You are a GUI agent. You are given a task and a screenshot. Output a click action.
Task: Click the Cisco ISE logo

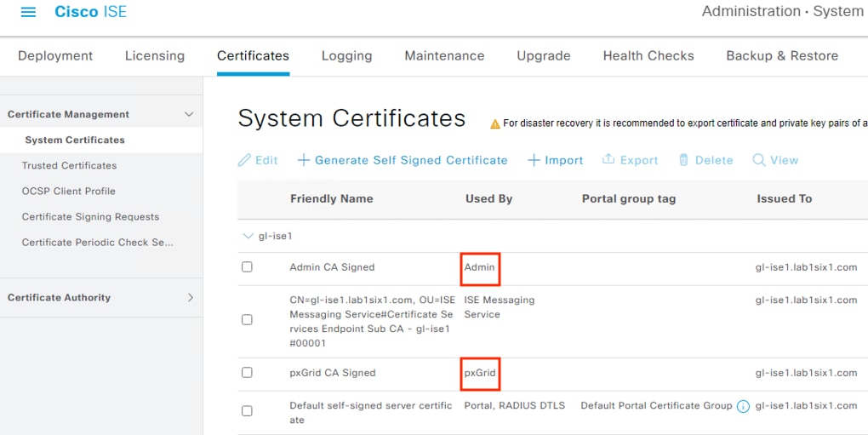(90, 12)
